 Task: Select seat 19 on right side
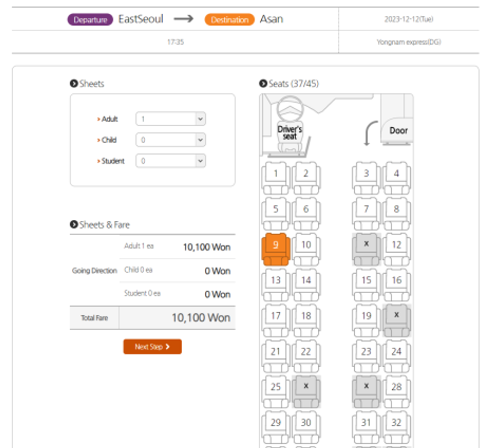click(x=366, y=320)
